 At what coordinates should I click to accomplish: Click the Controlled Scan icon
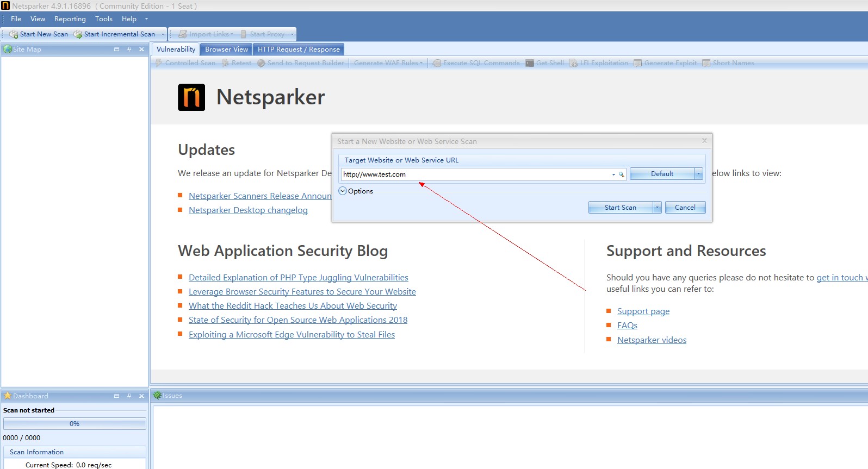(x=159, y=63)
